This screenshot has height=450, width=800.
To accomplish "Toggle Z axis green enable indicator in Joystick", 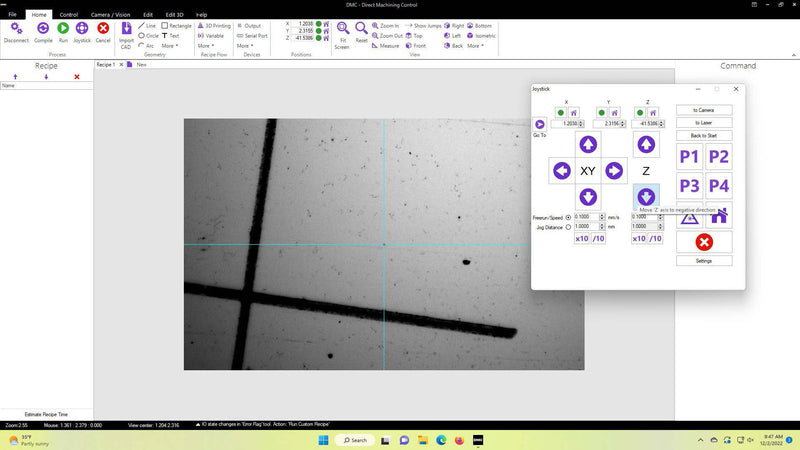I will [x=640, y=112].
